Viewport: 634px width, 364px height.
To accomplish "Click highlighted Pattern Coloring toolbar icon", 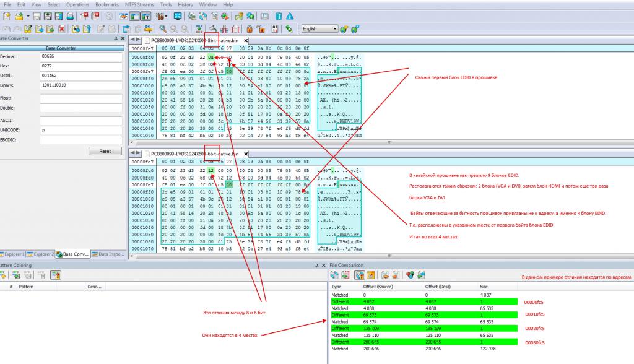I will (55, 275).
